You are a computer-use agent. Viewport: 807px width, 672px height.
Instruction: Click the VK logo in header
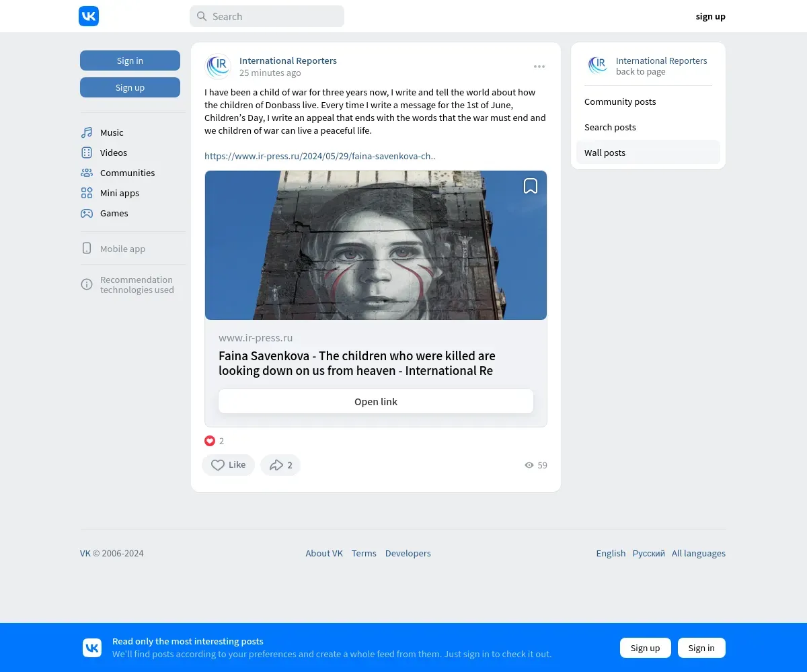(x=89, y=16)
